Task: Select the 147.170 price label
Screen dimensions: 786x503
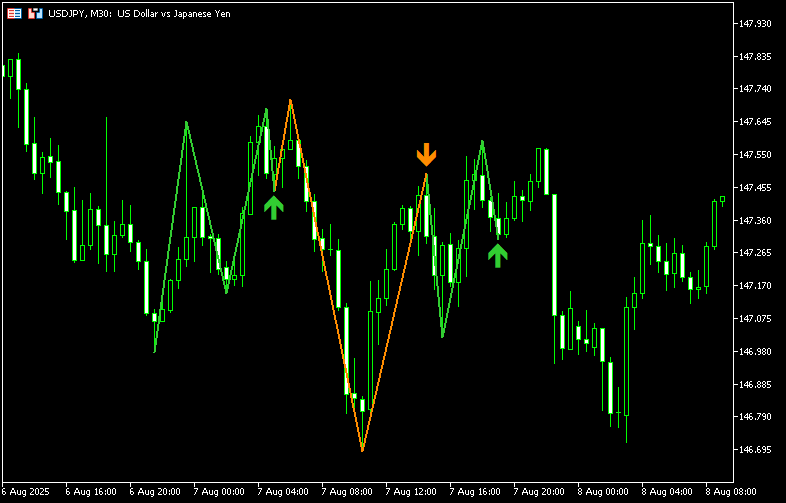Action: coord(755,286)
